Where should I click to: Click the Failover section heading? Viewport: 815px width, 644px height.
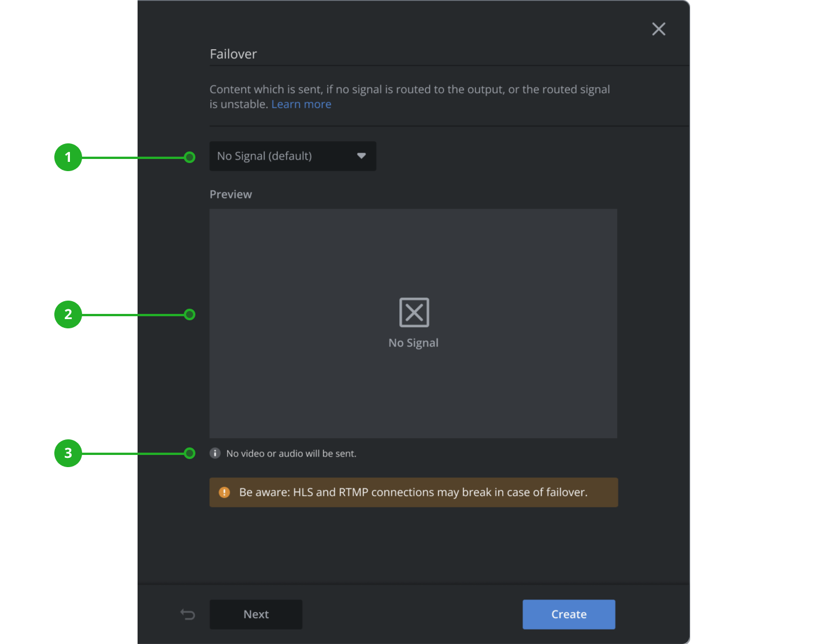(x=233, y=54)
